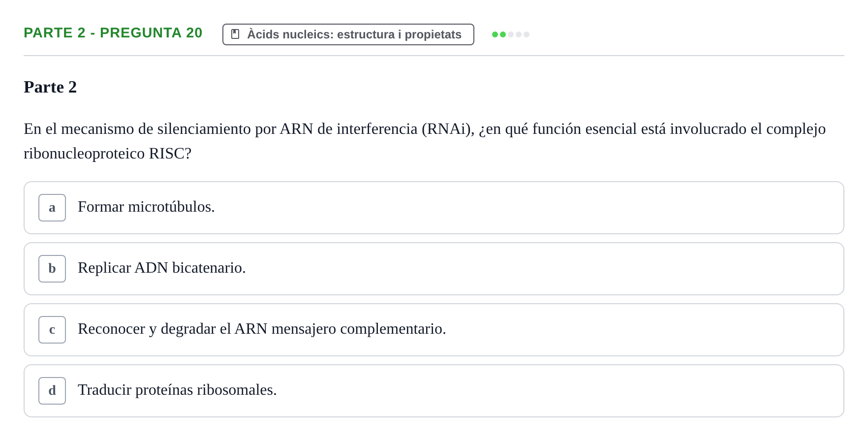Click the first green difficulty dot
Screen dimensions: 868x442
pos(495,34)
